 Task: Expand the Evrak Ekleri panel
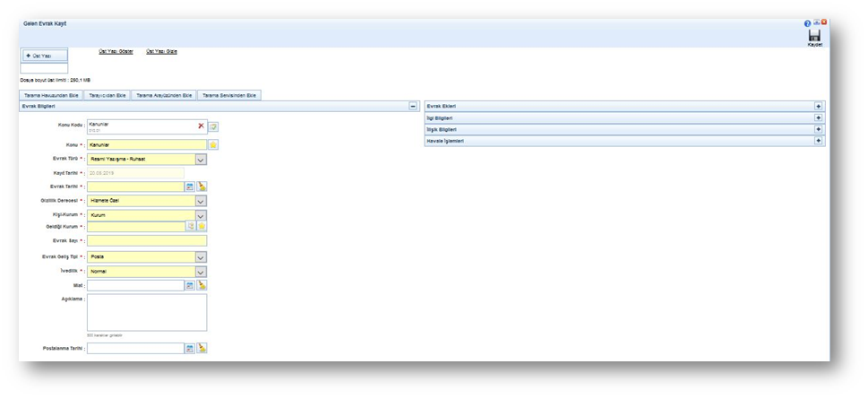click(818, 106)
